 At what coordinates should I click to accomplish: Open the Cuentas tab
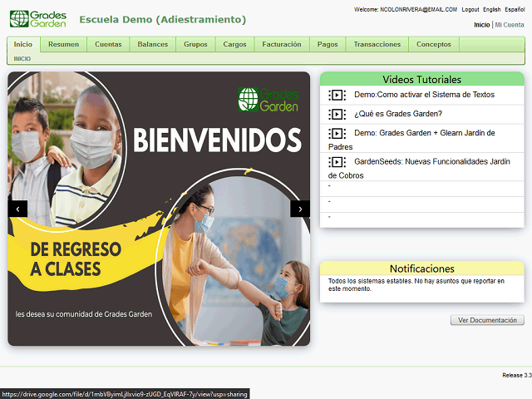coord(108,44)
